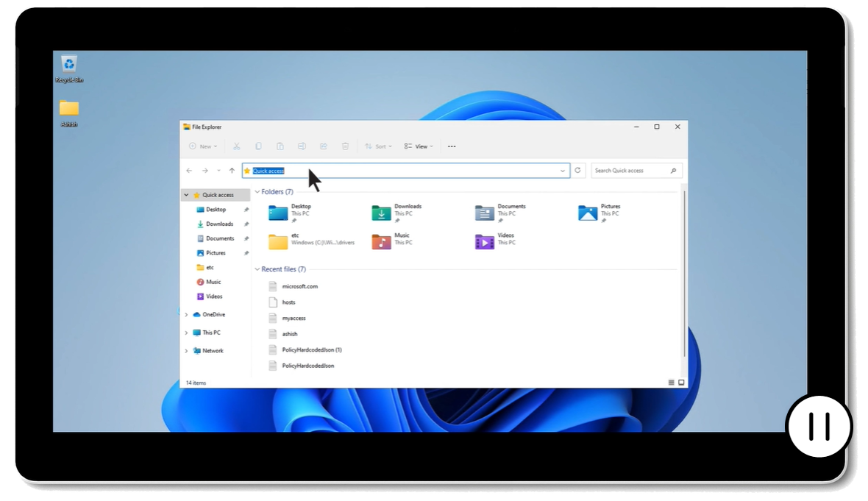The width and height of the screenshot is (868, 501).
Task: Click the Search Quick access field
Action: (630, 171)
